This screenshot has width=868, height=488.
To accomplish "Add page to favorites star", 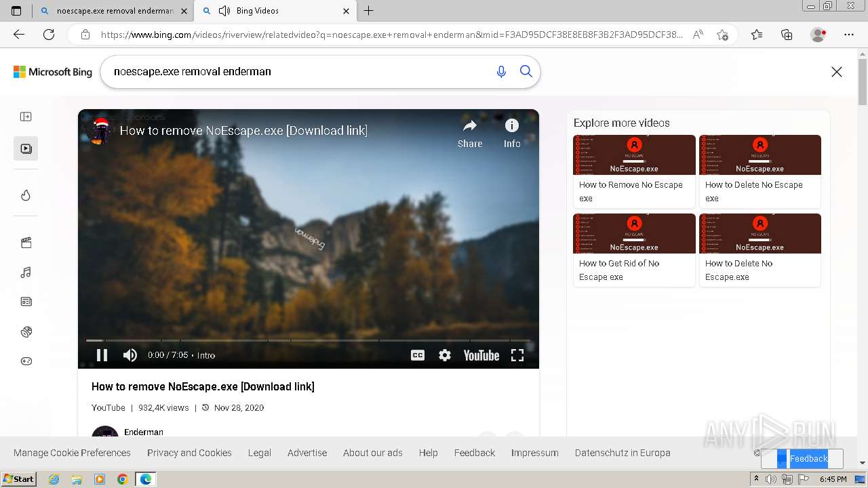I will pyautogui.click(x=722, y=35).
